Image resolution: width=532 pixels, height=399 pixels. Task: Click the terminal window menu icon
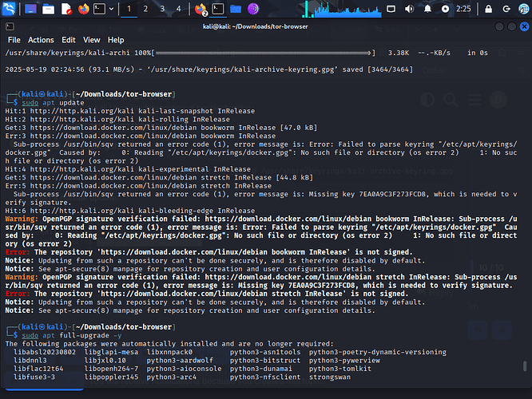pyautogui.click(x=10, y=26)
